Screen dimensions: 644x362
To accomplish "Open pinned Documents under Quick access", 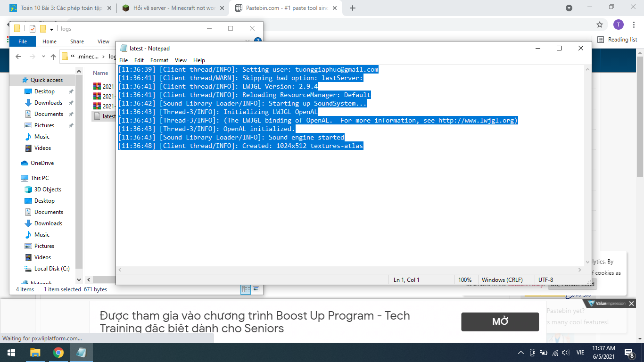I will [x=49, y=114].
